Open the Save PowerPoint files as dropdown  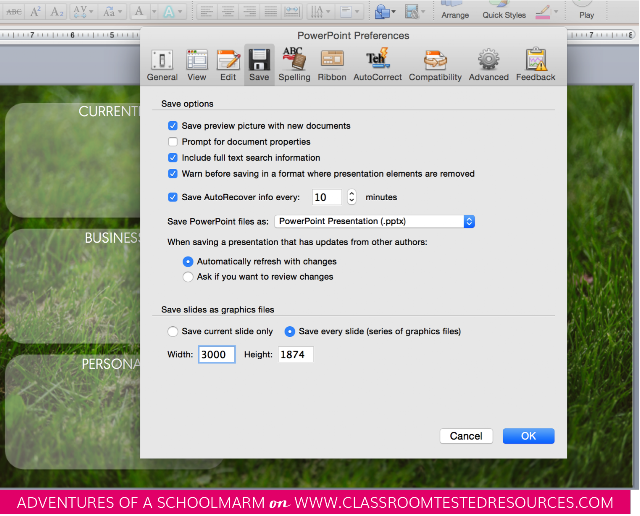click(375, 221)
